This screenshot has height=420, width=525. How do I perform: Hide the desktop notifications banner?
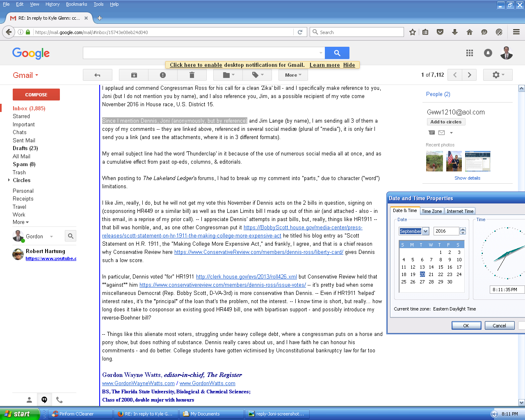(349, 65)
